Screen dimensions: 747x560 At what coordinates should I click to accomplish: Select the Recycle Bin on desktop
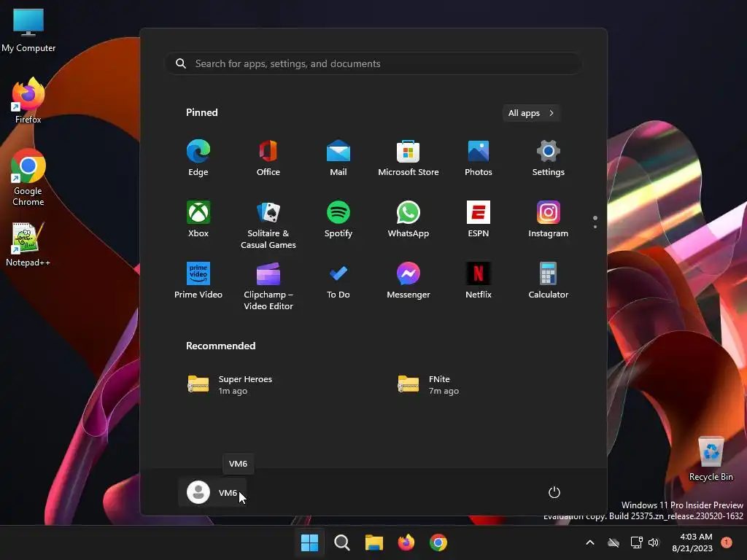(711, 459)
